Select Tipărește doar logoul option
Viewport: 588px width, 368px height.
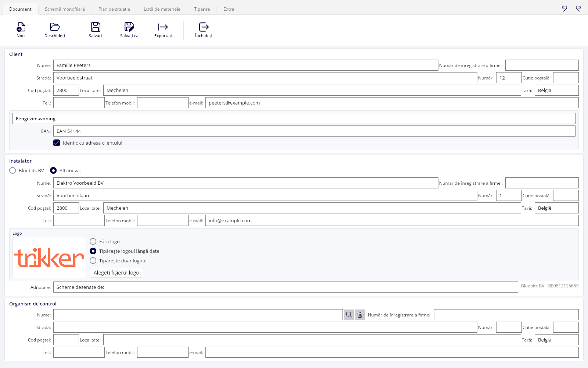tap(93, 261)
